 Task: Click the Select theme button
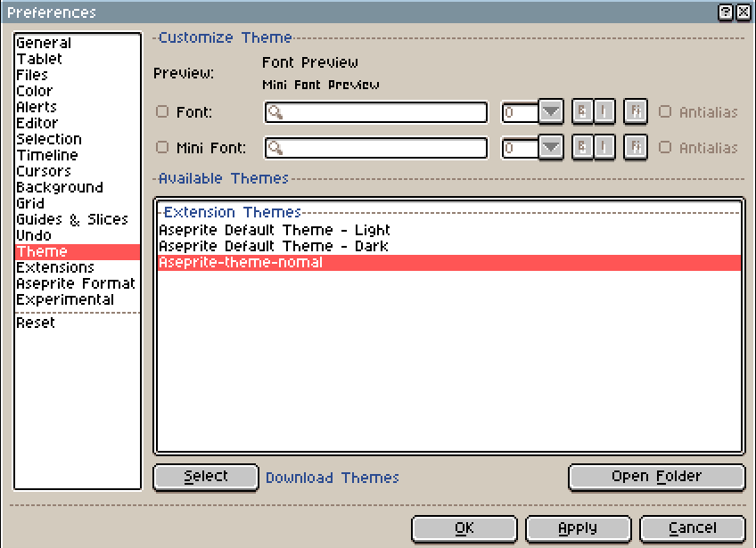(x=206, y=477)
